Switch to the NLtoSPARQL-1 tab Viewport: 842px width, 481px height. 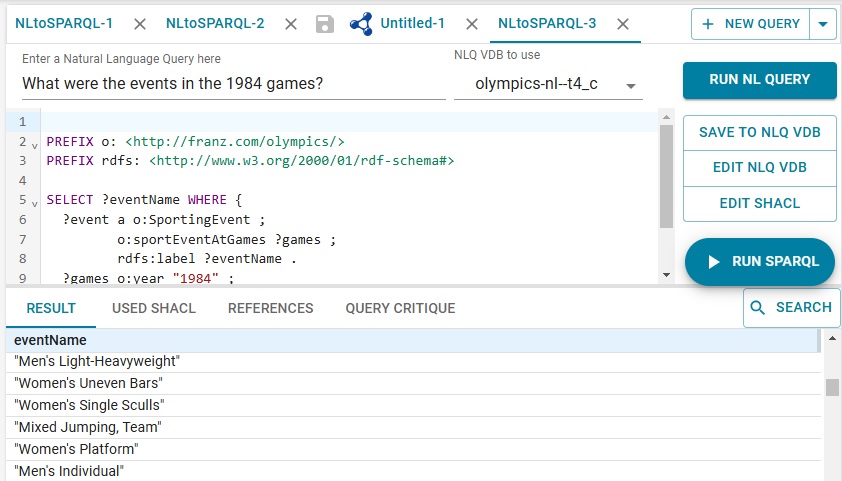pos(64,23)
